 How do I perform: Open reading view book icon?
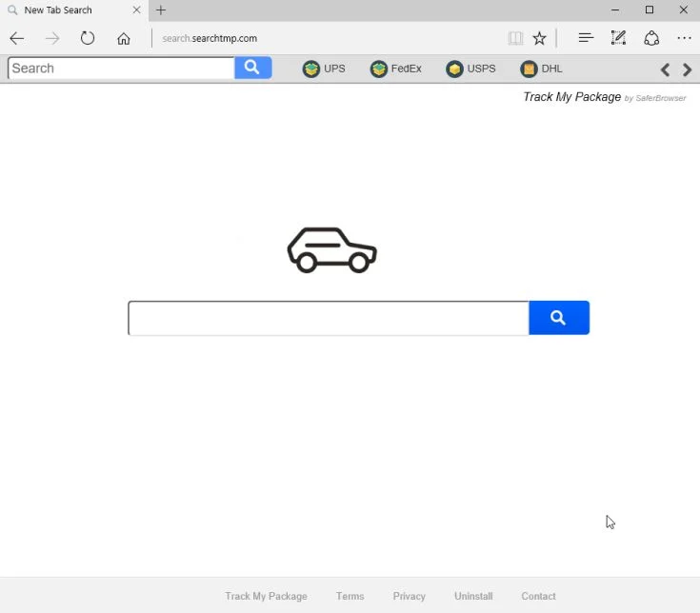coord(515,38)
